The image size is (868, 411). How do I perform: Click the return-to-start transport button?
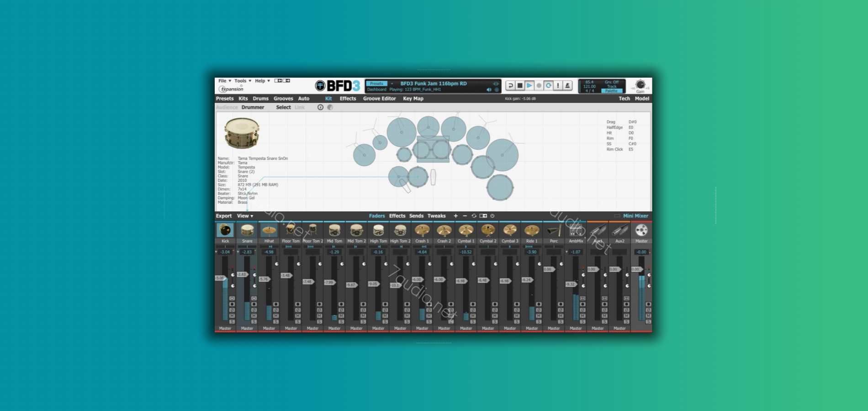510,85
